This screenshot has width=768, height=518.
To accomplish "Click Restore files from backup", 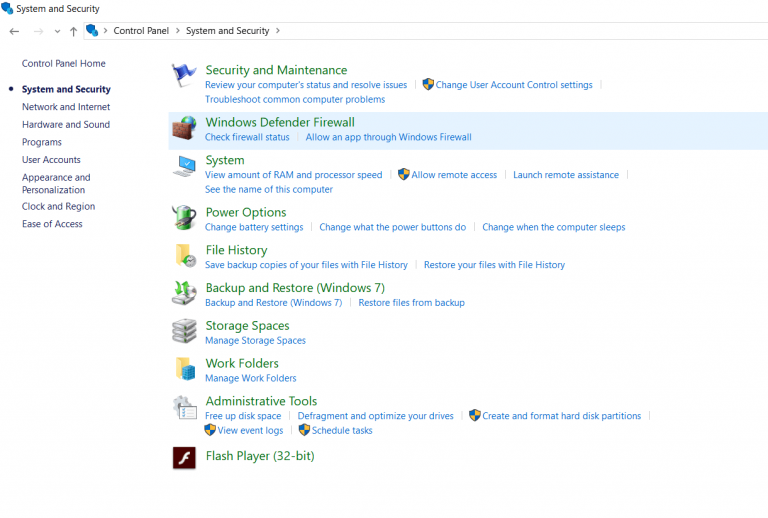I will 411,303.
